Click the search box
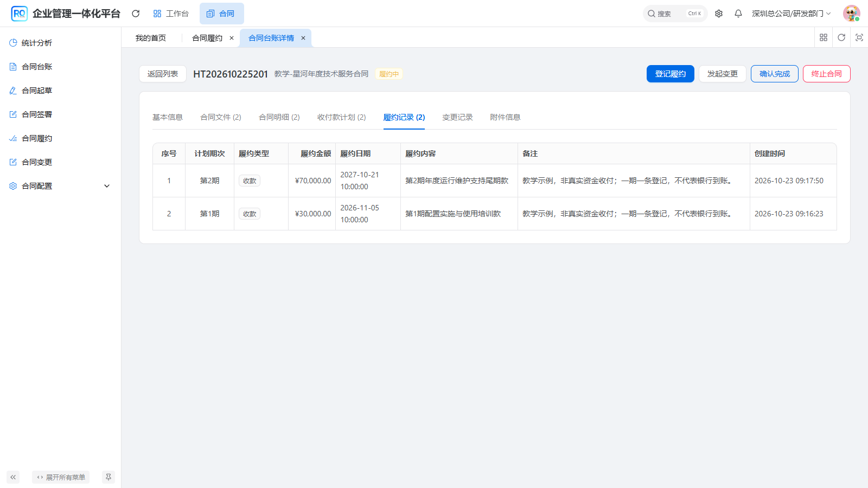Image resolution: width=868 pixels, height=488 pixels. [x=675, y=14]
